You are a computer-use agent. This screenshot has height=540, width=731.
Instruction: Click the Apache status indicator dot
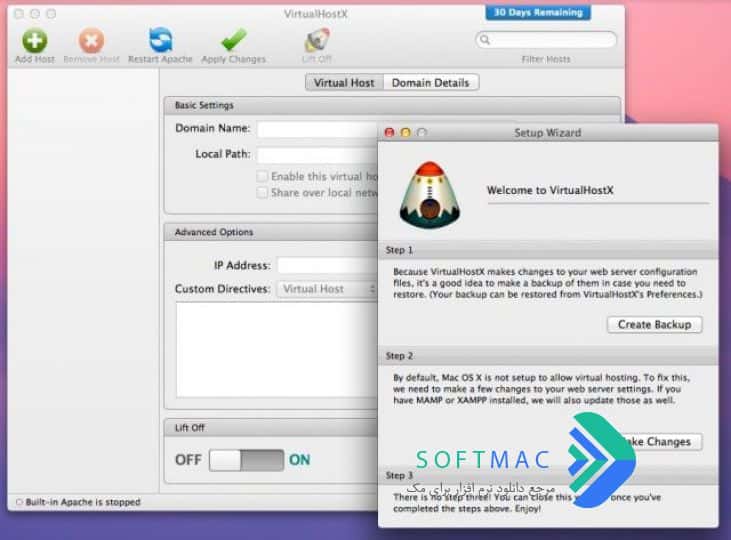19,502
